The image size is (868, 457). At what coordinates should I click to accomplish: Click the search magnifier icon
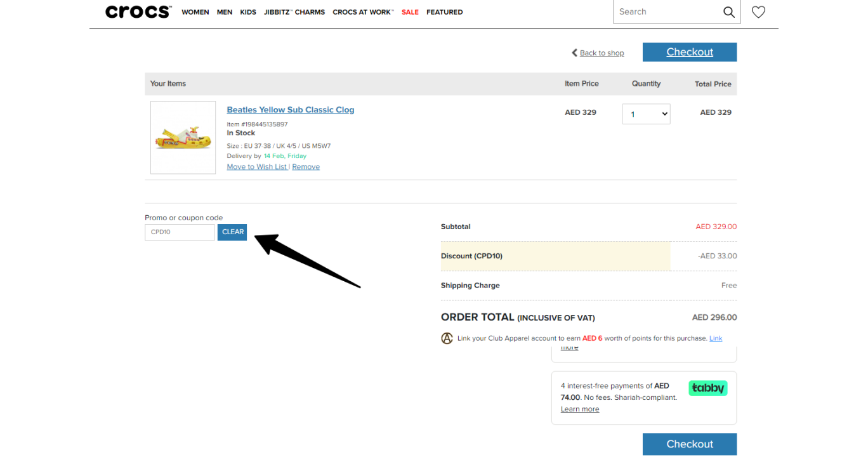(x=729, y=12)
